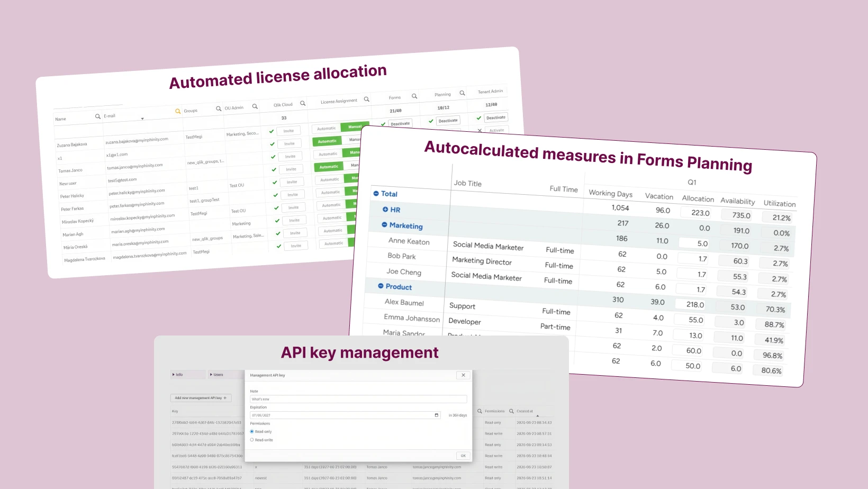Collapse the Product group

point(381,286)
